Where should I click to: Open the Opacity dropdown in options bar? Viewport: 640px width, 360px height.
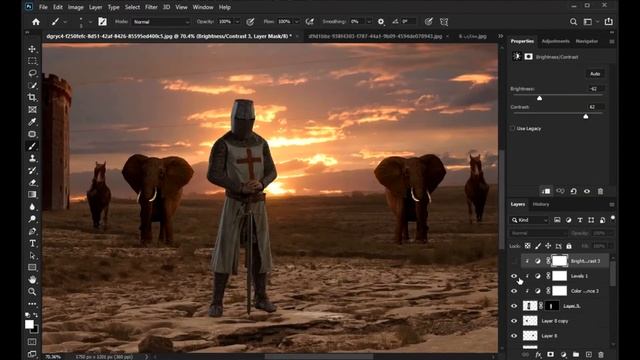(x=237, y=22)
